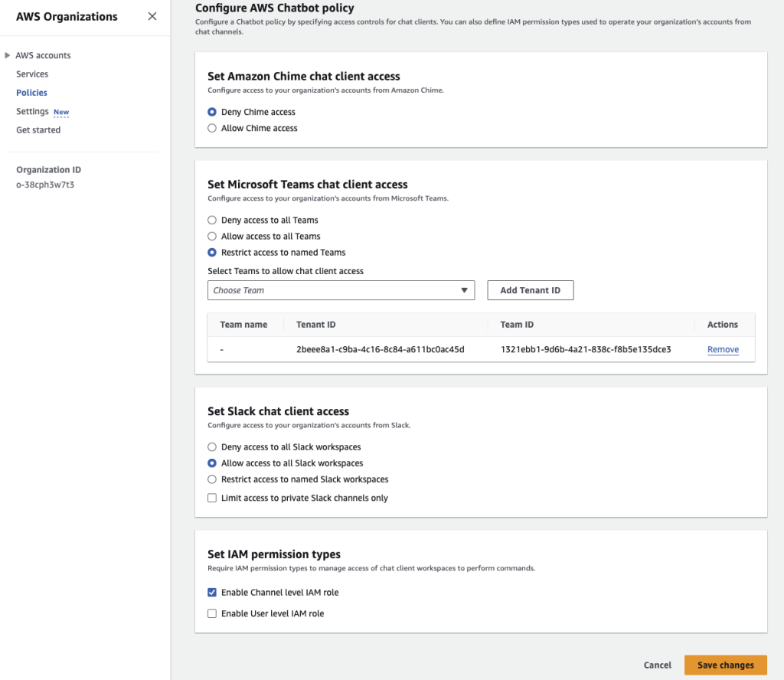The image size is (784, 680).
Task: Close the AWS Organizations side panel
Action: [152, 16]
